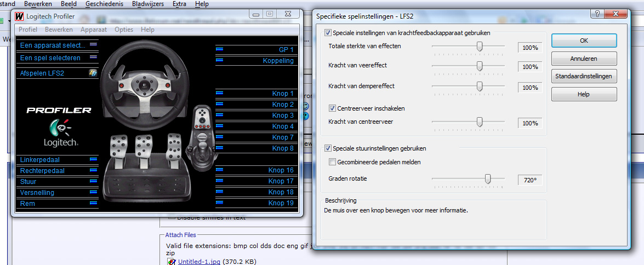Click the blue indicator icon beside Knop 3

click(219, 116)
